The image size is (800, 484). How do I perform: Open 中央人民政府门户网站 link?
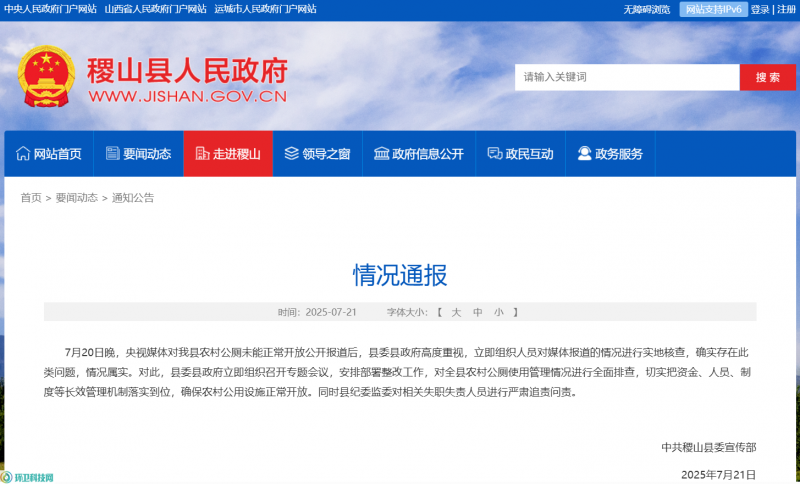tap(50, 9)
